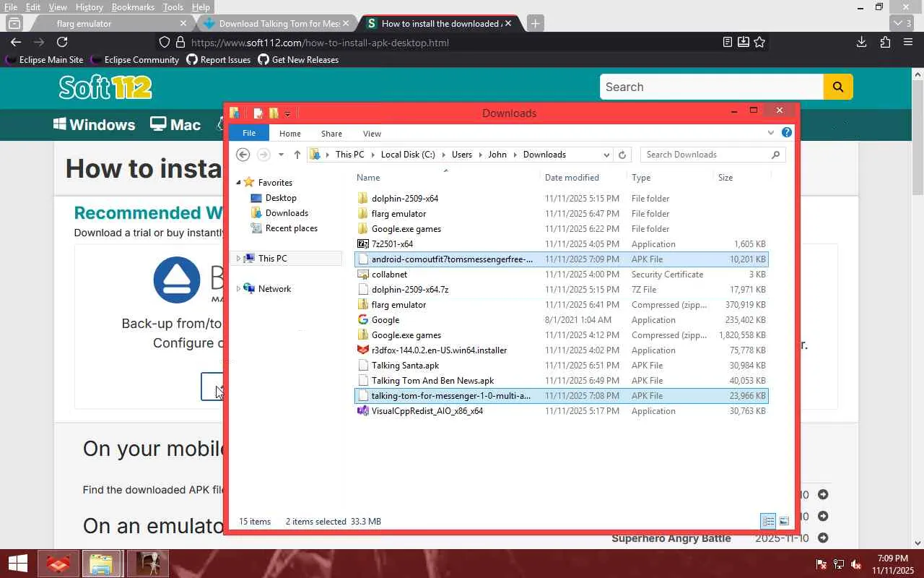This screenshot has width=924, height=578.
Task: Open the Windows category on Soft112
Action: tap(94, 124)
